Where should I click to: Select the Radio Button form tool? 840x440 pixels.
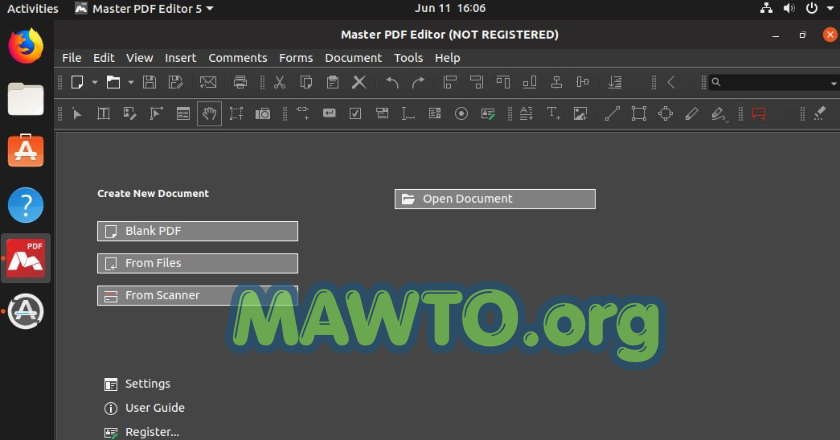(x=461, y=114)
